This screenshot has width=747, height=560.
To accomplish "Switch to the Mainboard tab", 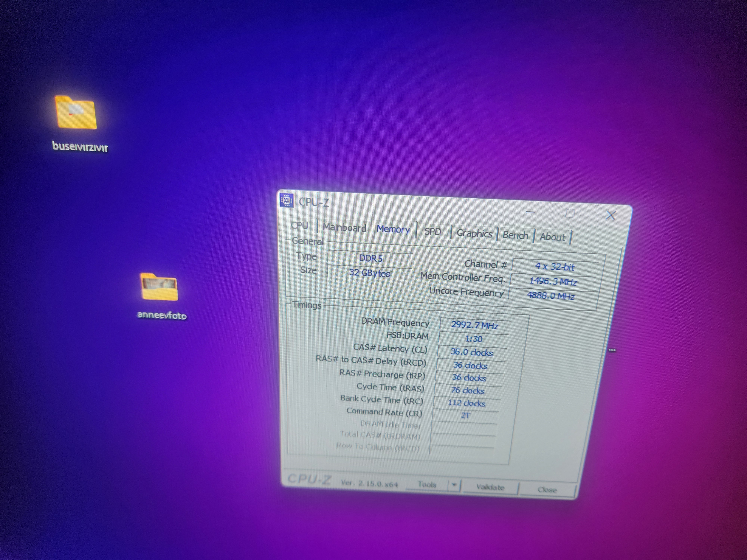I will click(344, 228).
